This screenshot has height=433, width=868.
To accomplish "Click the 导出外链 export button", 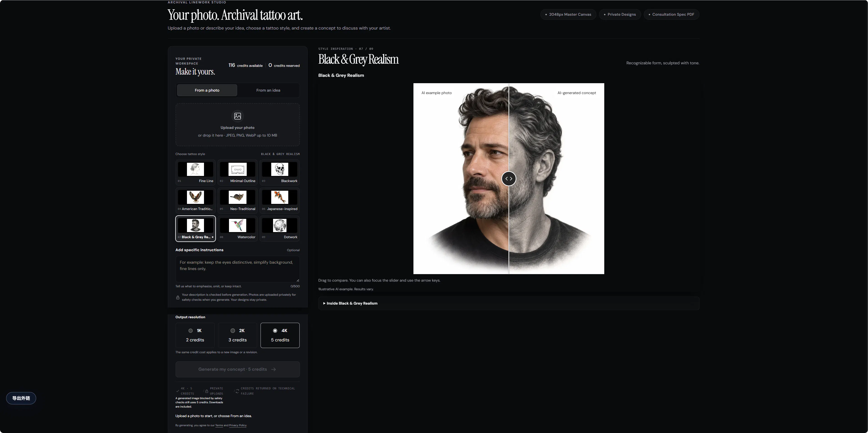I will (x=21, y=398).
